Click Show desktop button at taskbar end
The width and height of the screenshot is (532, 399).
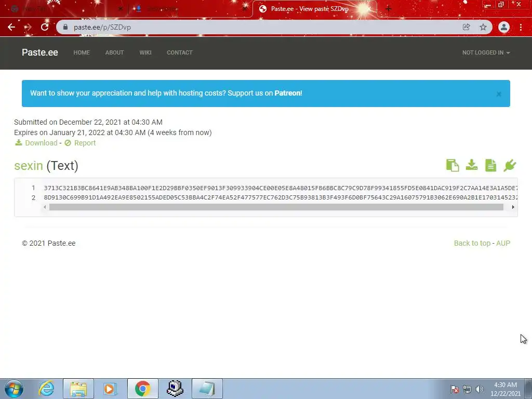[x=528, y=389]
